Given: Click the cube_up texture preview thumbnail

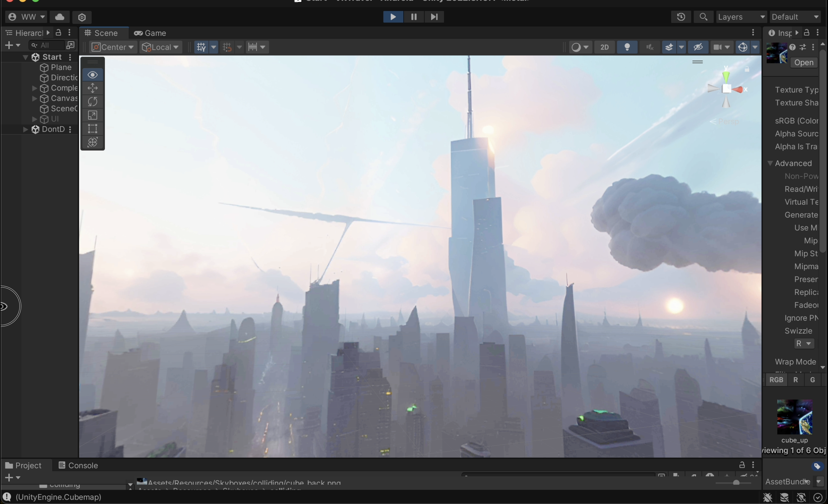Looking at the screenshot, I should [x=794, y=417].
